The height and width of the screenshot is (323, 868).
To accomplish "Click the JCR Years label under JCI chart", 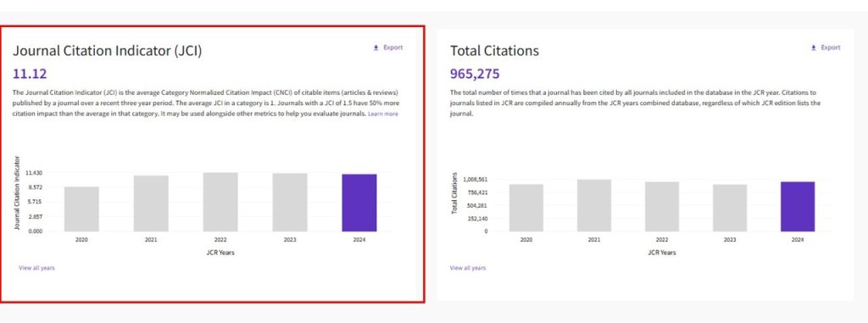I will 220,253.
